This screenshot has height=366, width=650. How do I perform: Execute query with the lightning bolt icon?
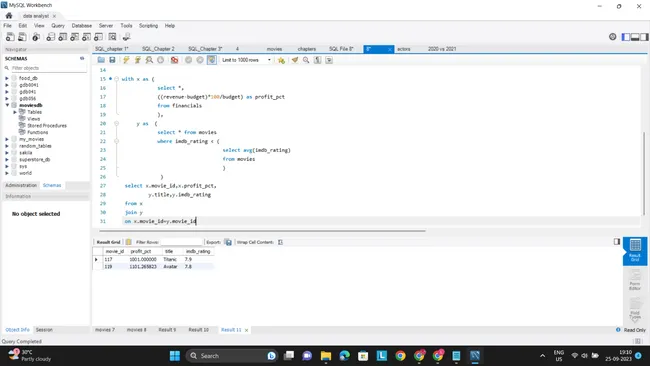pos(126,60)
